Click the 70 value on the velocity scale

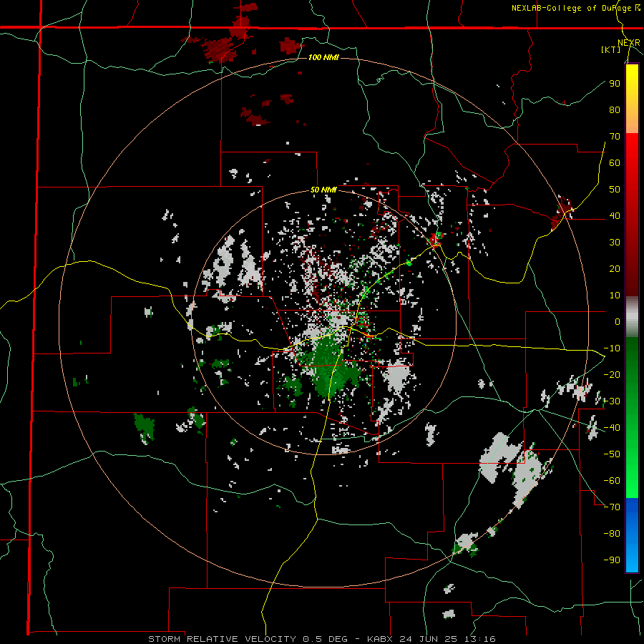(615, 137)
